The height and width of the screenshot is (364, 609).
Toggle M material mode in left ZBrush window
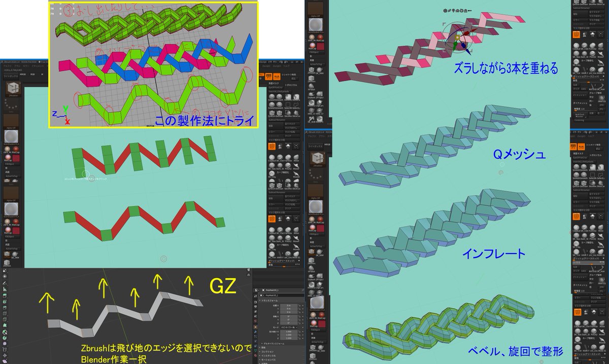click(42, 74)
